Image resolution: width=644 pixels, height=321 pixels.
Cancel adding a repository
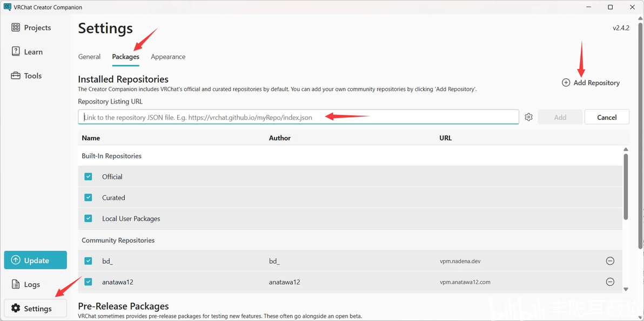[x=607, y=117]
